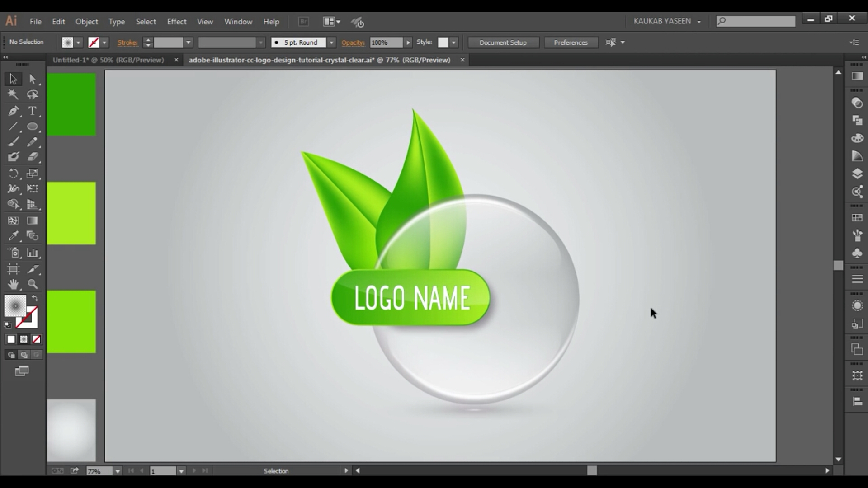Bring the Fill box to front
The image size is (868, 488).
(x=15, y=306)
